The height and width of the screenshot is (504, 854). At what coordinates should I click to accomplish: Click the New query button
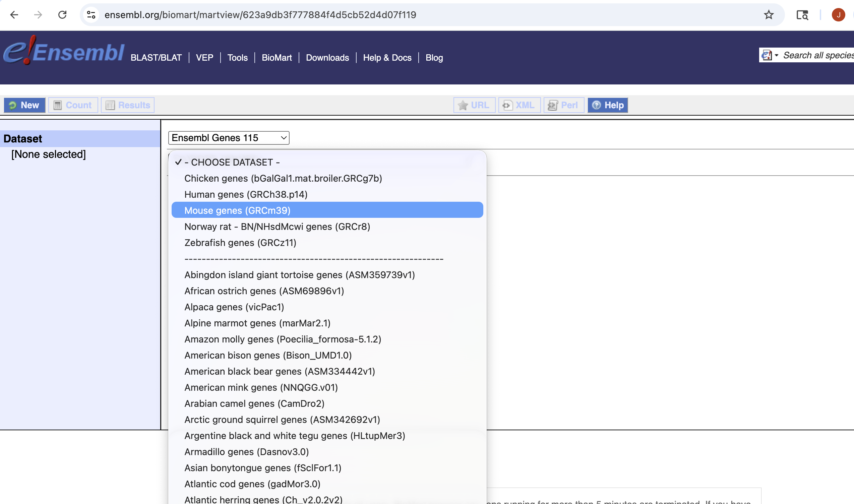(x=24, y=105)
